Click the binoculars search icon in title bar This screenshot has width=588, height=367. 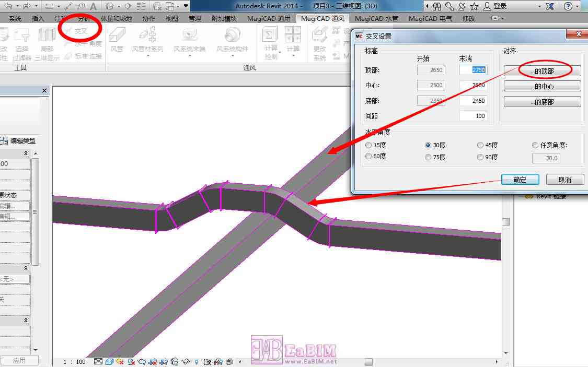(x=437, y=6)
